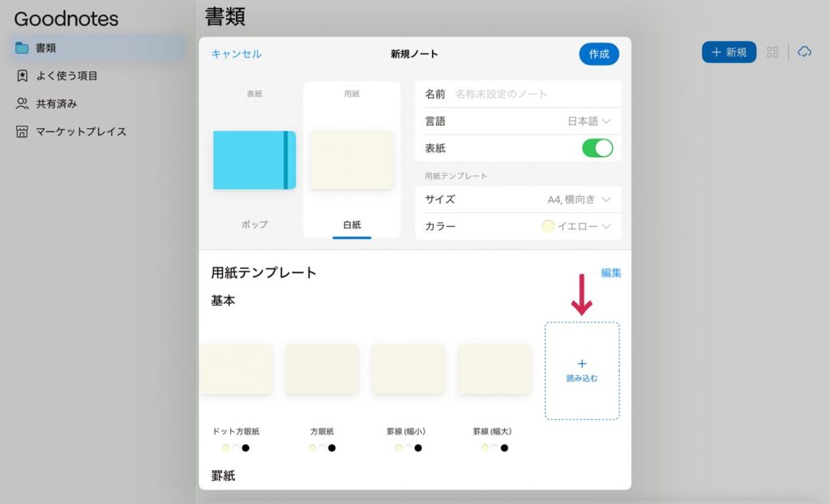This screenshot has height=504, width=830.
Task: Click the マーケットプレイス store icon
Action: tap(22, 131)
